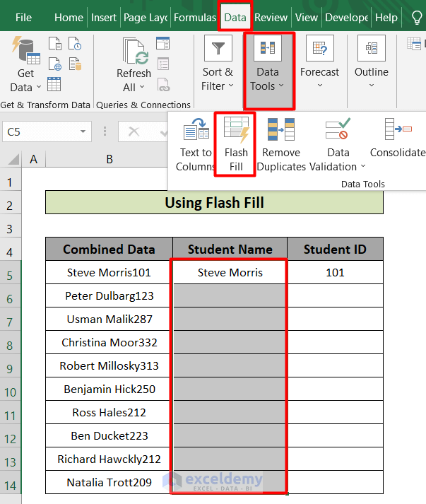
Task: Click the Recent Sources icon
Action: pyautogui.click(x=75, y=43)
